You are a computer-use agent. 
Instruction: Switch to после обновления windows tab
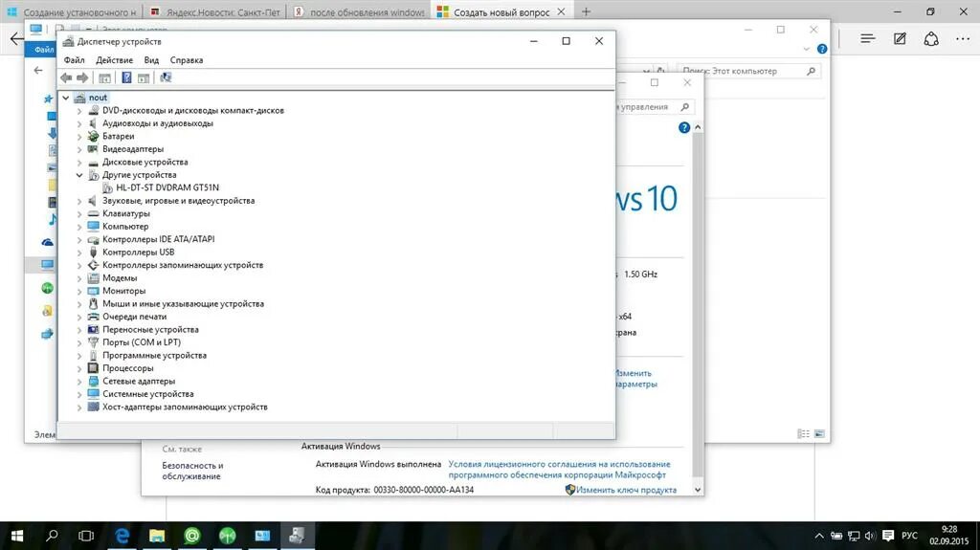(359, 11)
